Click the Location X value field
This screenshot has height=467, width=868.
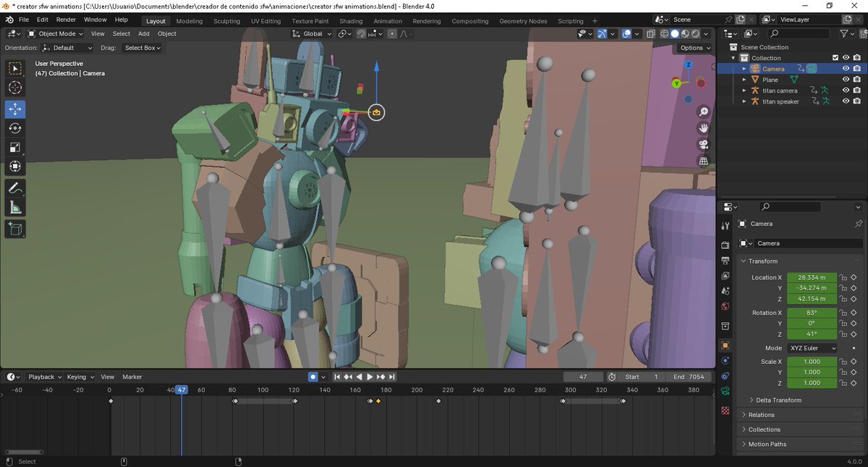tap(812, 277)
